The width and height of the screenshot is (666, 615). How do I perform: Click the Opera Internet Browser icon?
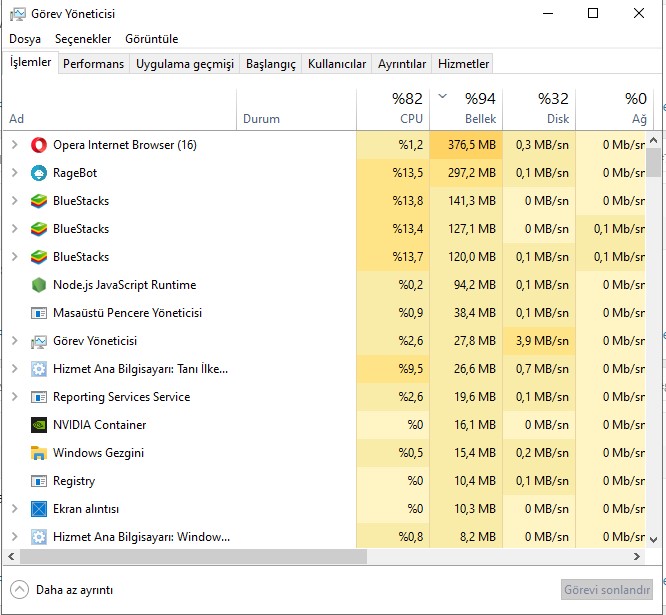[39, 145]
